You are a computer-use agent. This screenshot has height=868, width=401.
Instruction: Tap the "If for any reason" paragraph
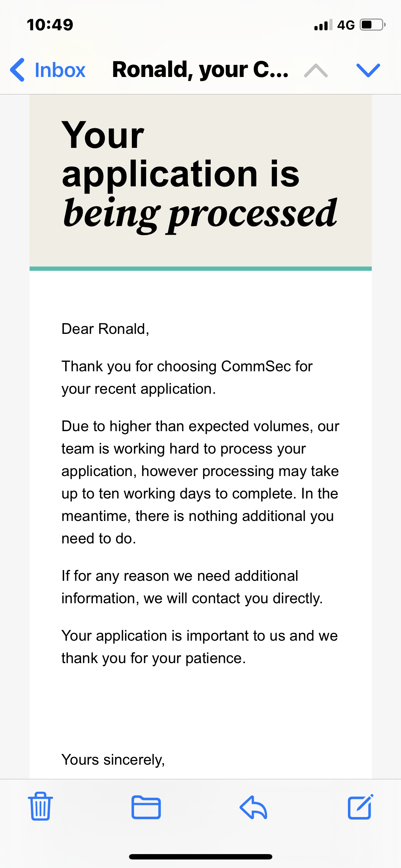tap(192, 587)
